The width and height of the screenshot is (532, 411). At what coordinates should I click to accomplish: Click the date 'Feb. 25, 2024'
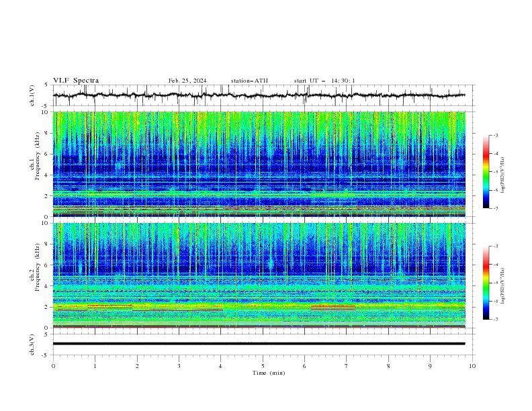pos(187,81)
